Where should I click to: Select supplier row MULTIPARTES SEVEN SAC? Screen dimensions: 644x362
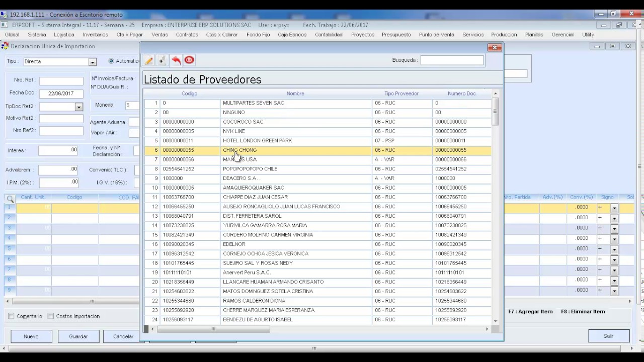click(x=317, y=103)
